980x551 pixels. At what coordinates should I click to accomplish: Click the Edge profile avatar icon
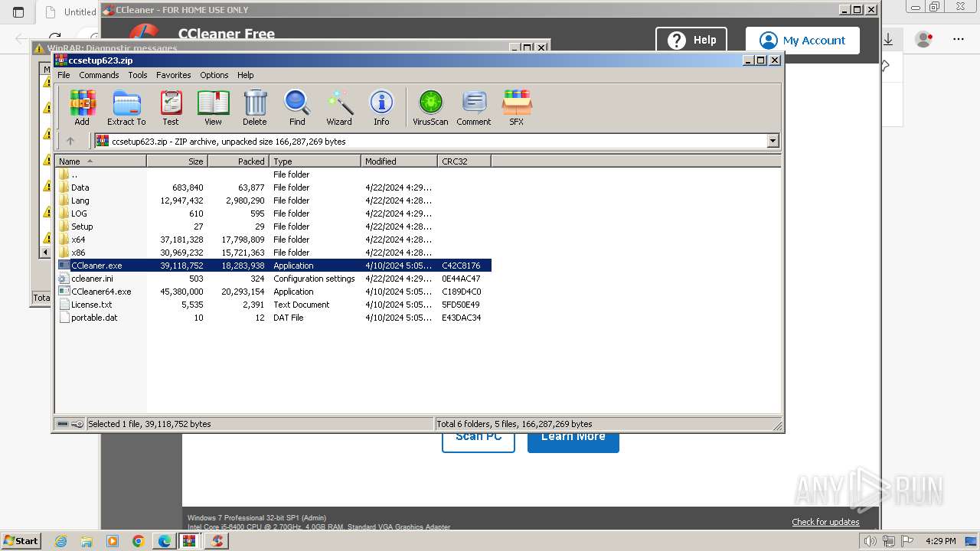click(x=924, y=39)
